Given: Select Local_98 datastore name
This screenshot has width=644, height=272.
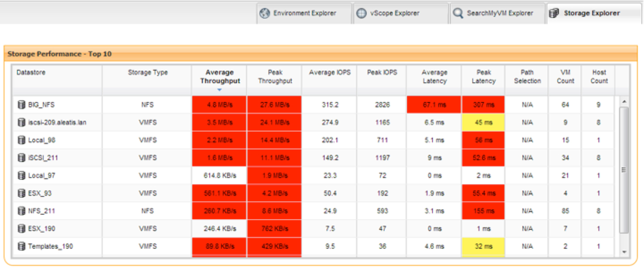Looking at the screenshot, I should pyautogui.click(x=42, y=140).
